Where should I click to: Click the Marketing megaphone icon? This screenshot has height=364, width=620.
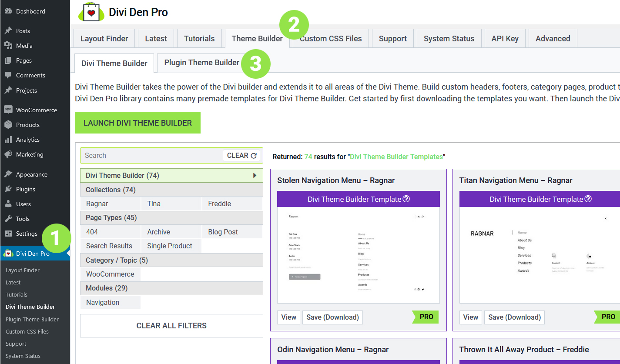tap(8, 154)
